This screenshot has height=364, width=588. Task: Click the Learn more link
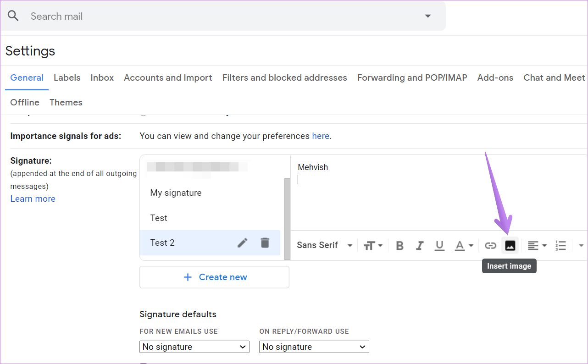33,199
